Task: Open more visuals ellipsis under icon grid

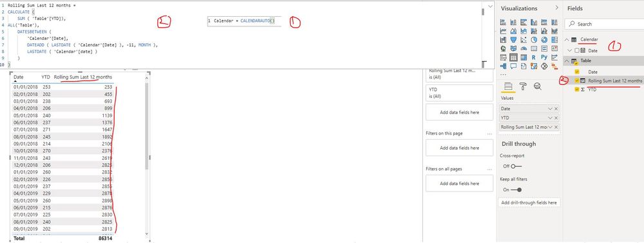Action: (503, 75)
